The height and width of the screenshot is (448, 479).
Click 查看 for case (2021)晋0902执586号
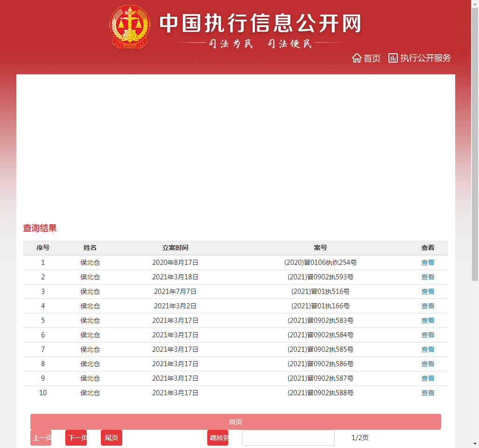point(428,364)
